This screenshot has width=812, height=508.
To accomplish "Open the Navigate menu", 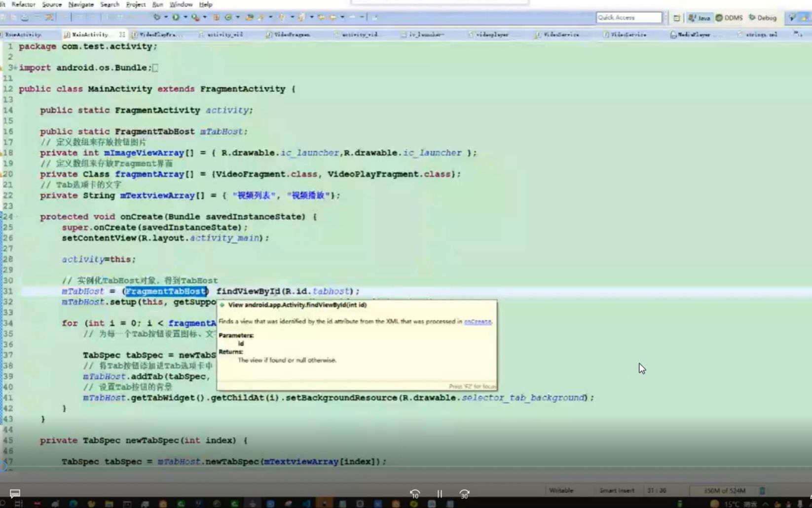I will 81,4.
